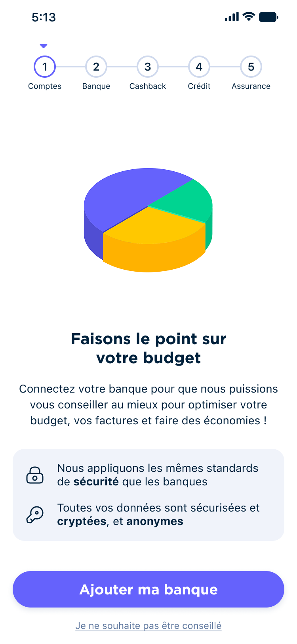
Task: Tap the cellular signal bars icon
Action: [x=232, y=17]
